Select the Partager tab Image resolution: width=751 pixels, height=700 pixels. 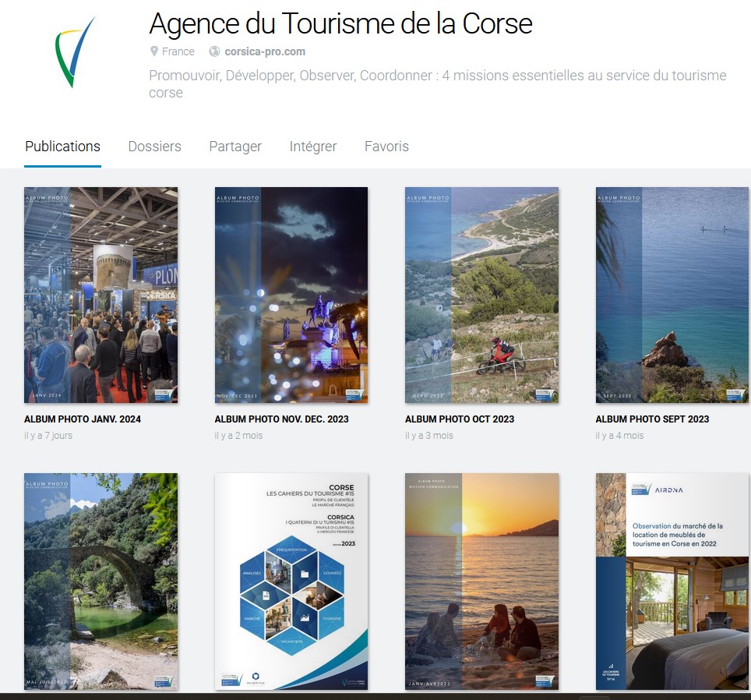click(x=235, y=146)
